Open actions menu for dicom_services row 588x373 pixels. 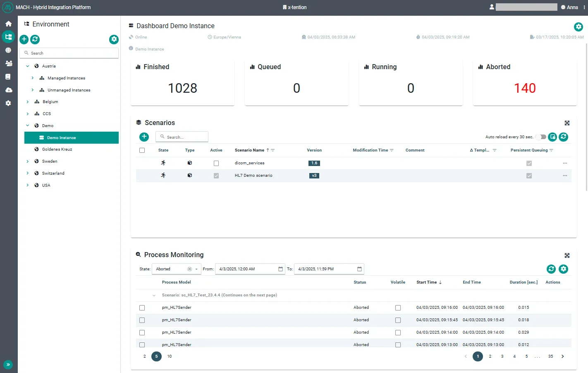pyautogui.click(x=565, y=163)
